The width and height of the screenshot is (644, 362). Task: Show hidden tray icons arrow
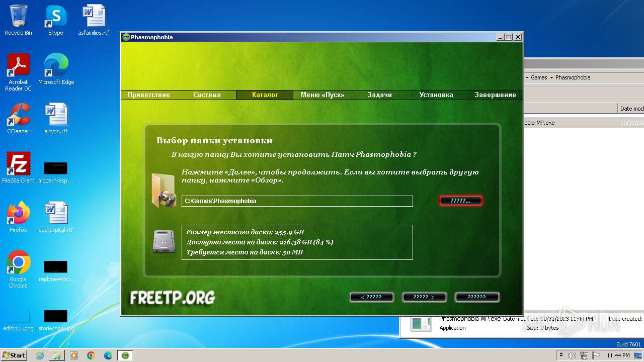click(x=561, y=355)
